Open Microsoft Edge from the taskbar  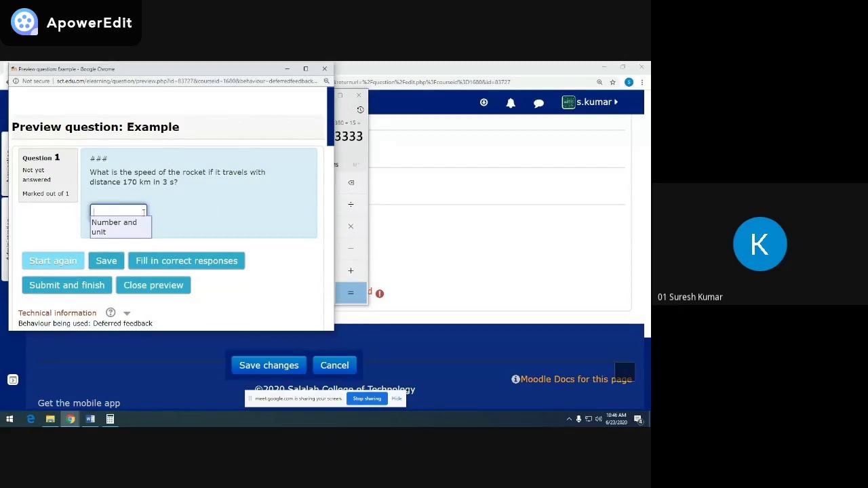[31, 420]
